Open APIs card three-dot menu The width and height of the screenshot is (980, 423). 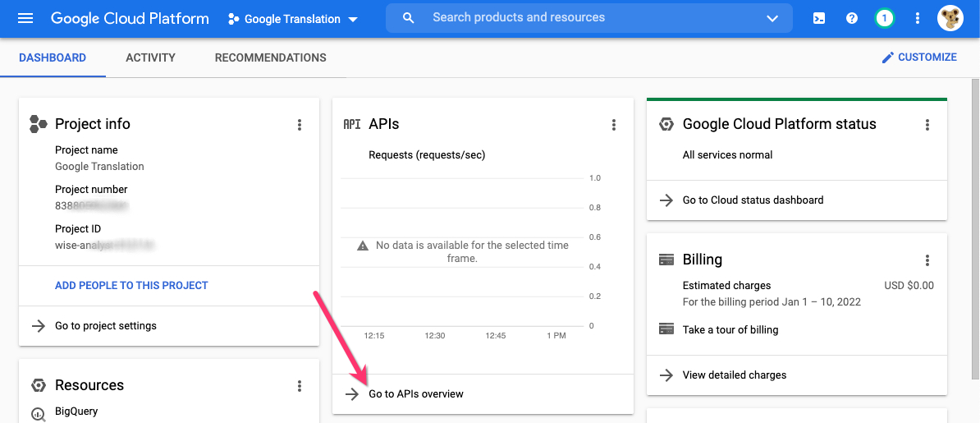(x=614, y=125)
